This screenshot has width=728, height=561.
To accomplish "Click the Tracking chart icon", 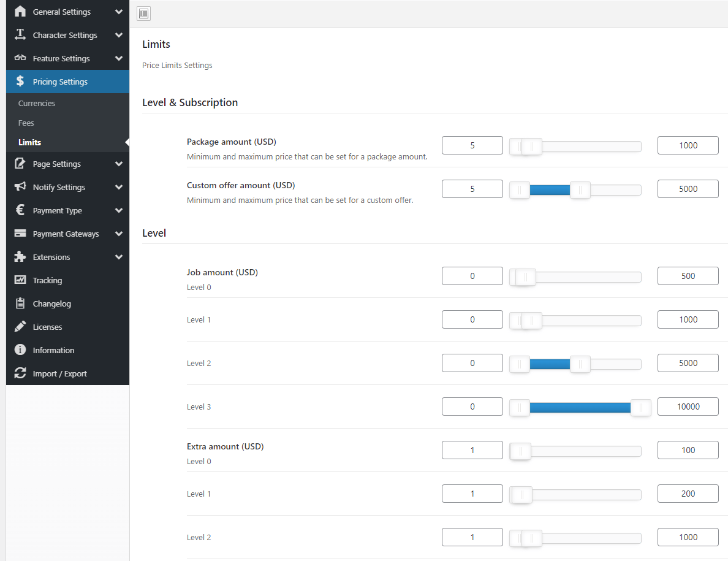I will 20,280.
